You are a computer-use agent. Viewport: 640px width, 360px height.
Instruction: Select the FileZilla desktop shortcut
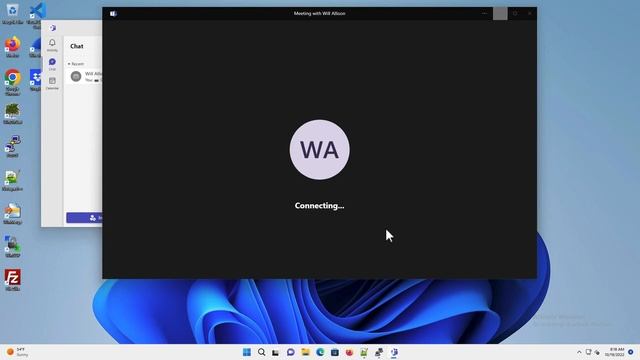pos(12,280)
